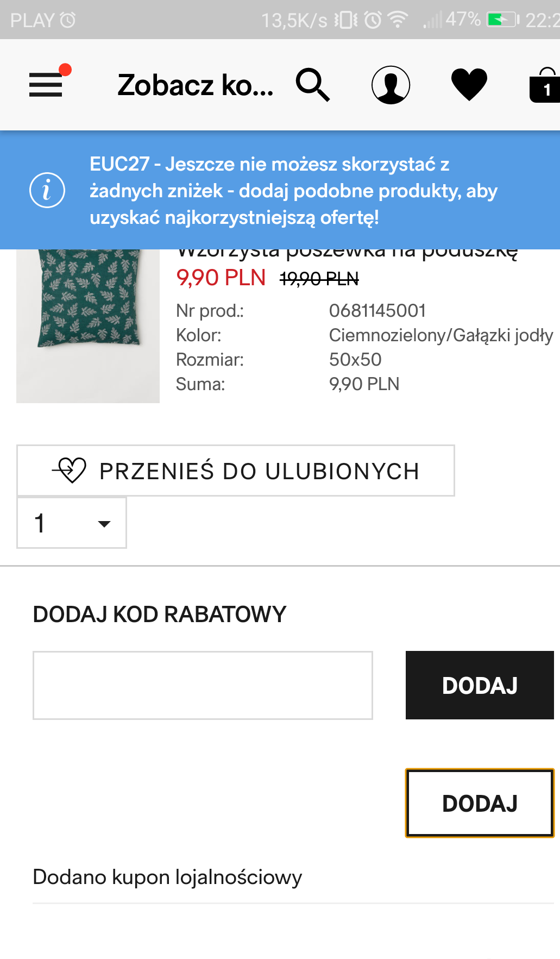Focus the discount code input field

point(203,685)
